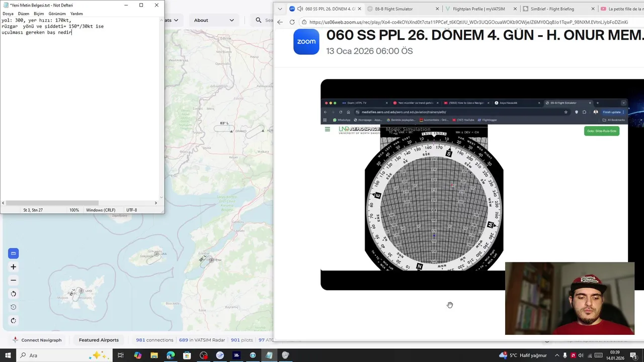Open the Windows Start menu

[8, 355]
